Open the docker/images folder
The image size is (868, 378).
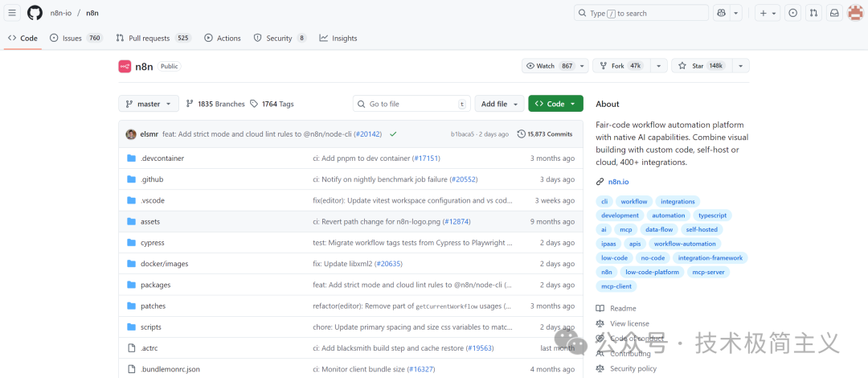tap(165, 263)
